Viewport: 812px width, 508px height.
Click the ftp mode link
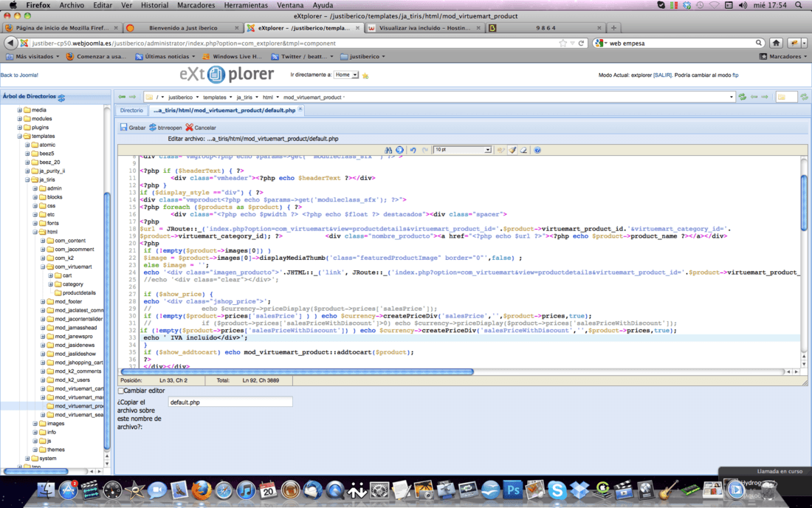735,75
